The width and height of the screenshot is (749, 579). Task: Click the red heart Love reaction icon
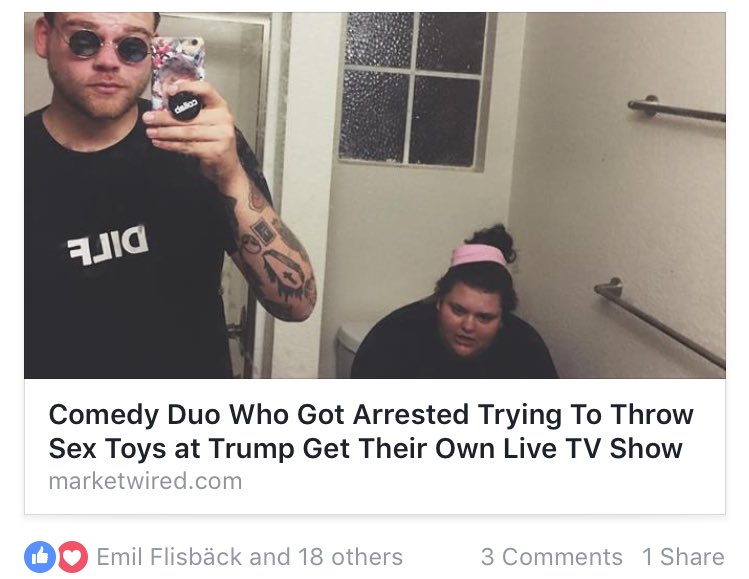[73, 557]
